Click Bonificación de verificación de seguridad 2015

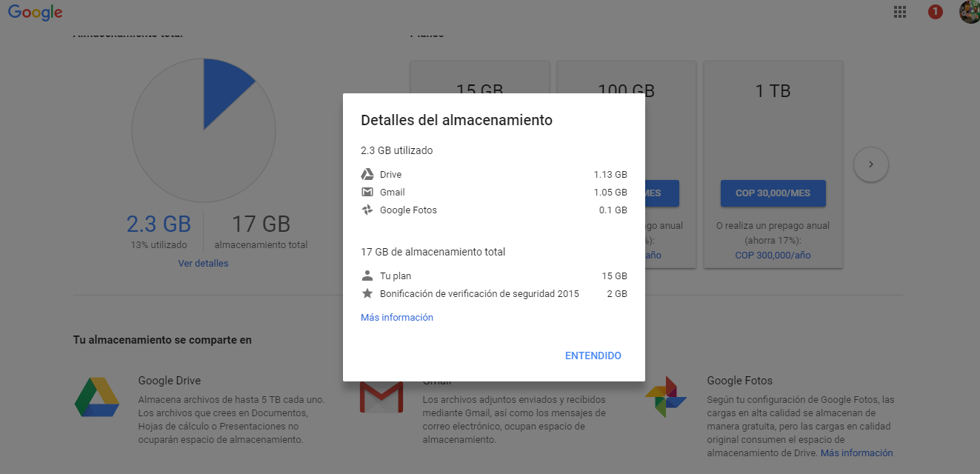tap(479, 293)
